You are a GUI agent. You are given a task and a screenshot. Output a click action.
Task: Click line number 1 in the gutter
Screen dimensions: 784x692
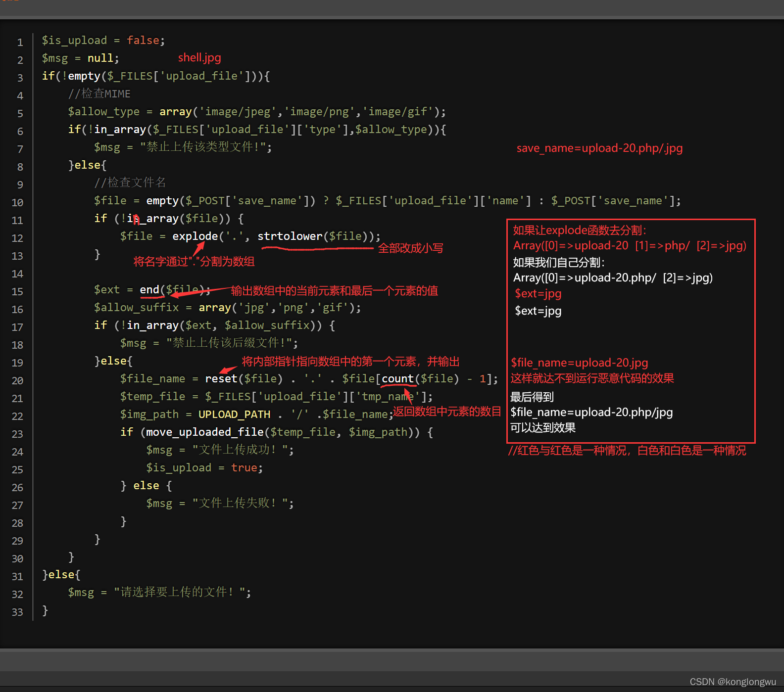(x=20, y=42)
